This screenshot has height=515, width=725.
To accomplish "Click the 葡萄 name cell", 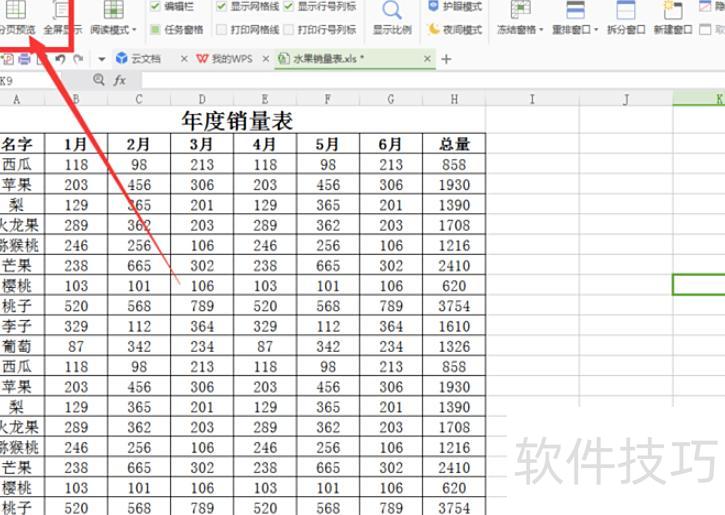I will (x=22, y=346).
